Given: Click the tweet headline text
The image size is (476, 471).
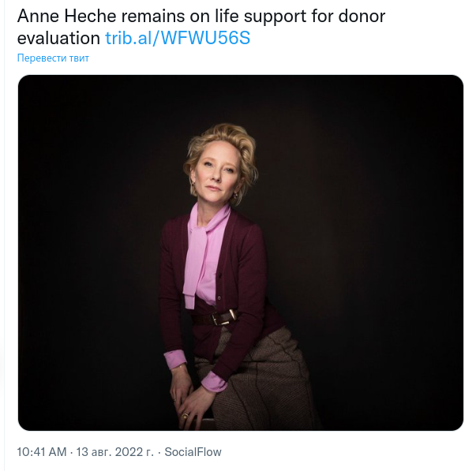Looking at the screenshot, I should pyautogui.click(x=201, y=27).
